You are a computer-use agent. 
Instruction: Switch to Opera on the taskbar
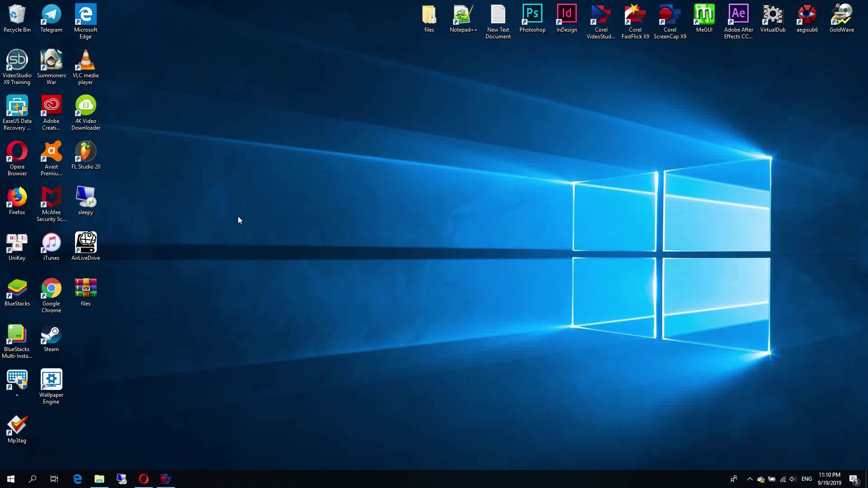143,479
